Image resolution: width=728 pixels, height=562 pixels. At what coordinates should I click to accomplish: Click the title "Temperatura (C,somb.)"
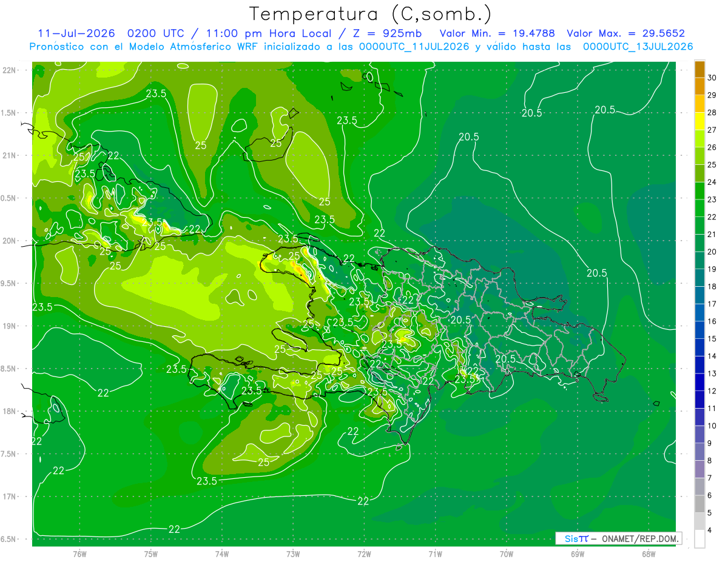[371, 13]
